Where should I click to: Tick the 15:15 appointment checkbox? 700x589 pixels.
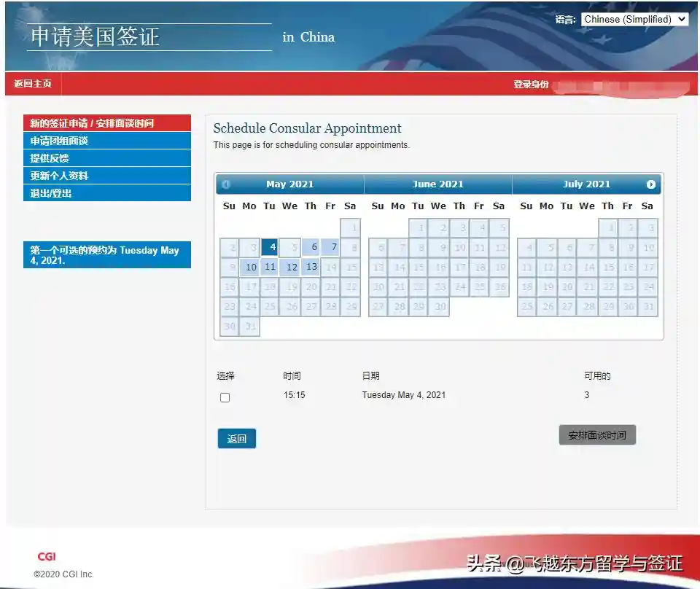[225, 397]
